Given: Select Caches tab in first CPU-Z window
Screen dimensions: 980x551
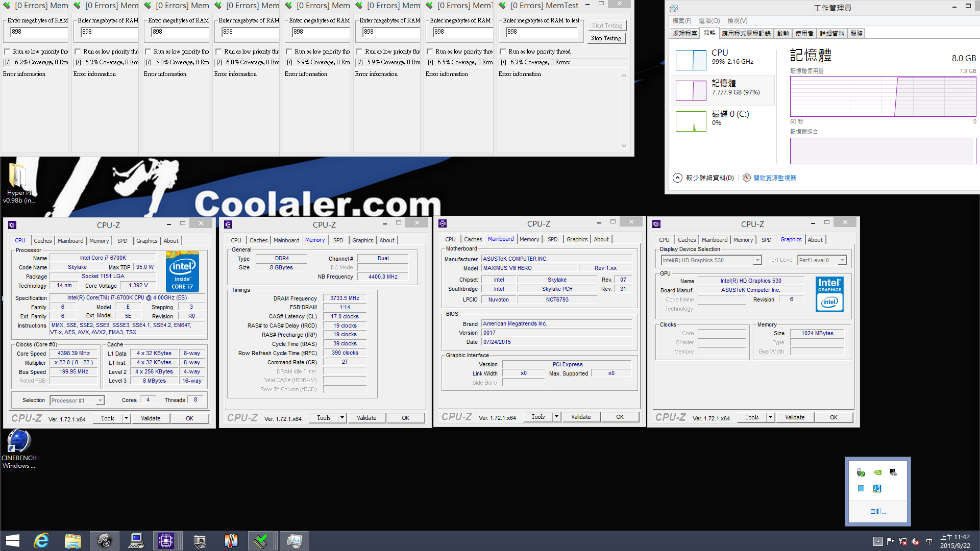Looking at the screenshot, I should (42, 241).
